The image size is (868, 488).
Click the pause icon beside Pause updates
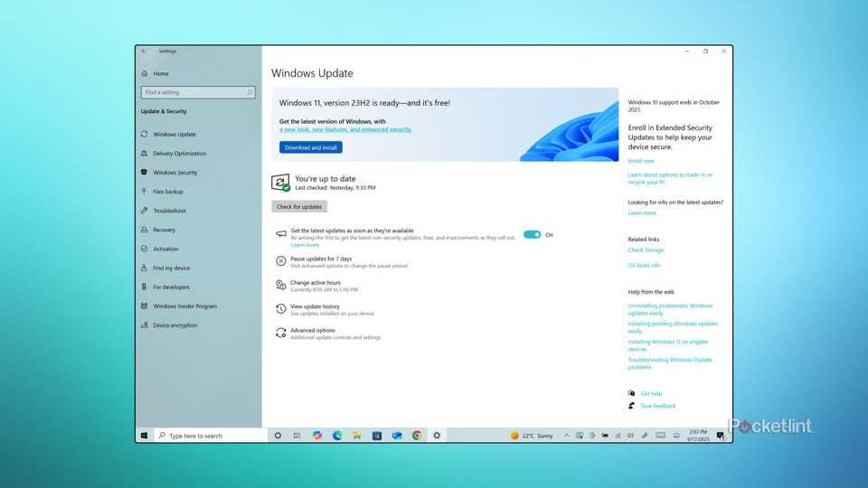(x=280, y=260)
